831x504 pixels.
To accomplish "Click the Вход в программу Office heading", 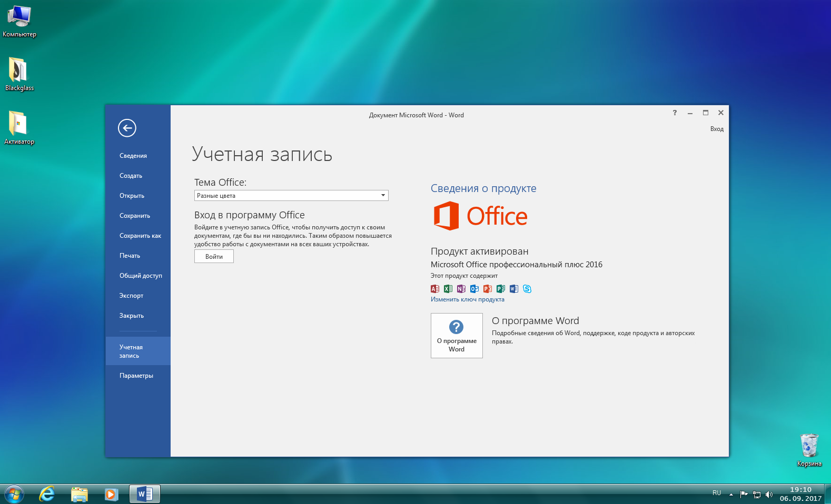I will click(250, 215).
